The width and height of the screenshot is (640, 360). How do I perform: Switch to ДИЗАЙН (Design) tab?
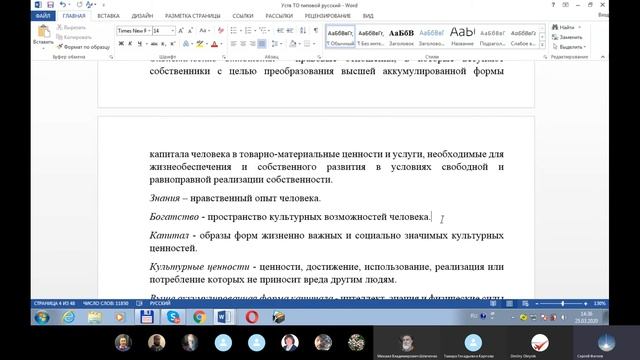[x=142, y=16]
